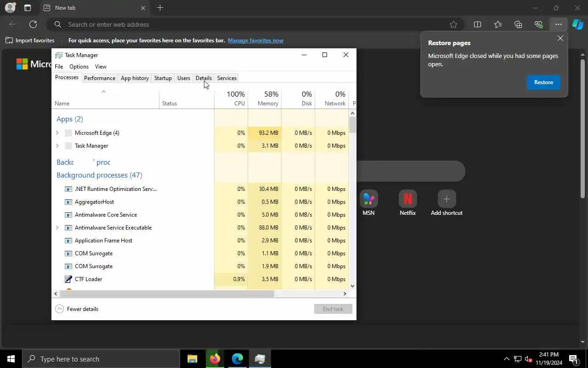Select .NET Runtime Optimization Service row
Viewport: 588px width, 368px height.
coord(200,189)
